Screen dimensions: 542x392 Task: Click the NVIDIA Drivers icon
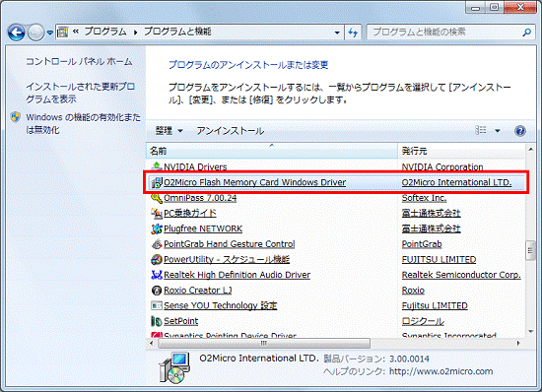pyautogui.click(x=157, y=166)
